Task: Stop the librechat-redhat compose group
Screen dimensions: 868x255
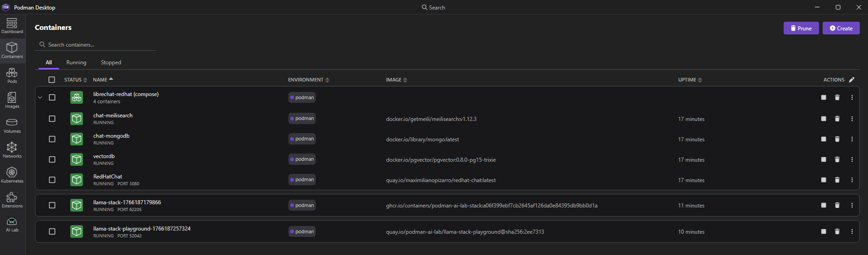Action: point(824,97)
